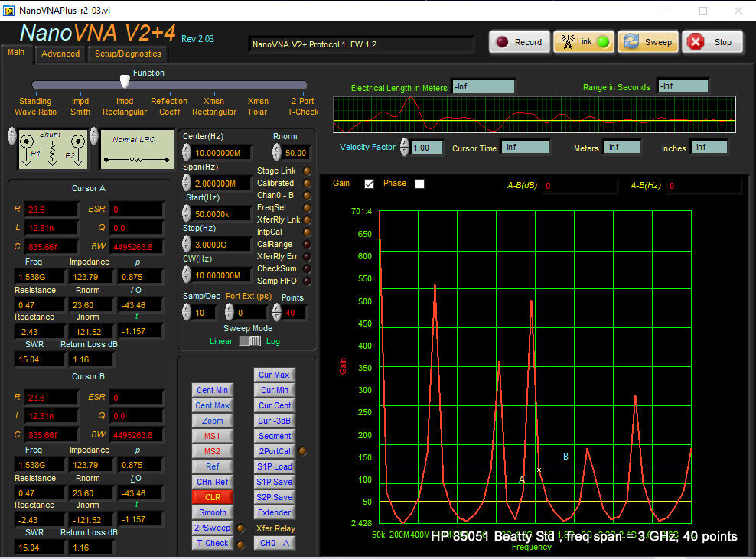Select the Shunt circuit diagram icon

[x=53, y=149]
